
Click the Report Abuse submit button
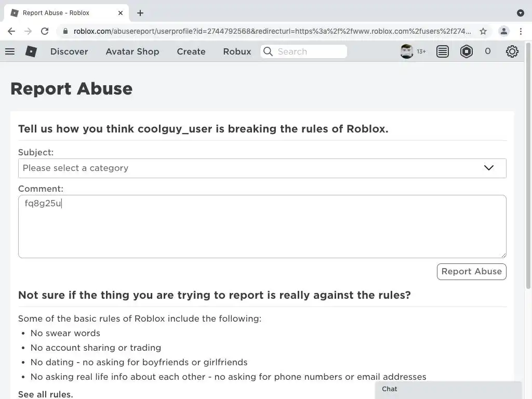[472, 272]
